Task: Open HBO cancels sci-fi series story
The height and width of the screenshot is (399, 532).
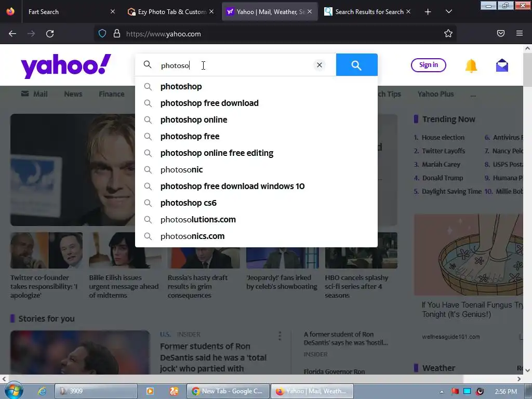Action: click(356, 286)
